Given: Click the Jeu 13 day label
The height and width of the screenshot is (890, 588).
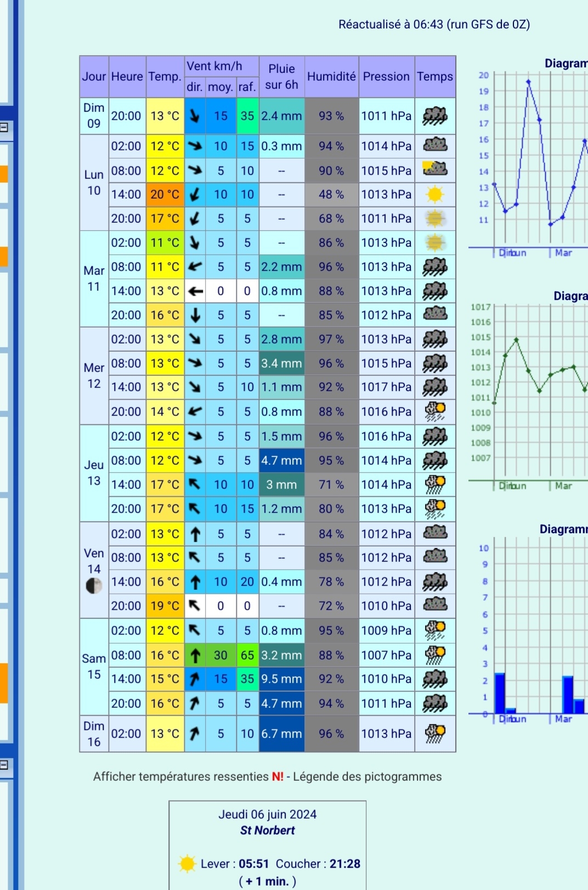Looking at the screenshot, I should point(94,473).
